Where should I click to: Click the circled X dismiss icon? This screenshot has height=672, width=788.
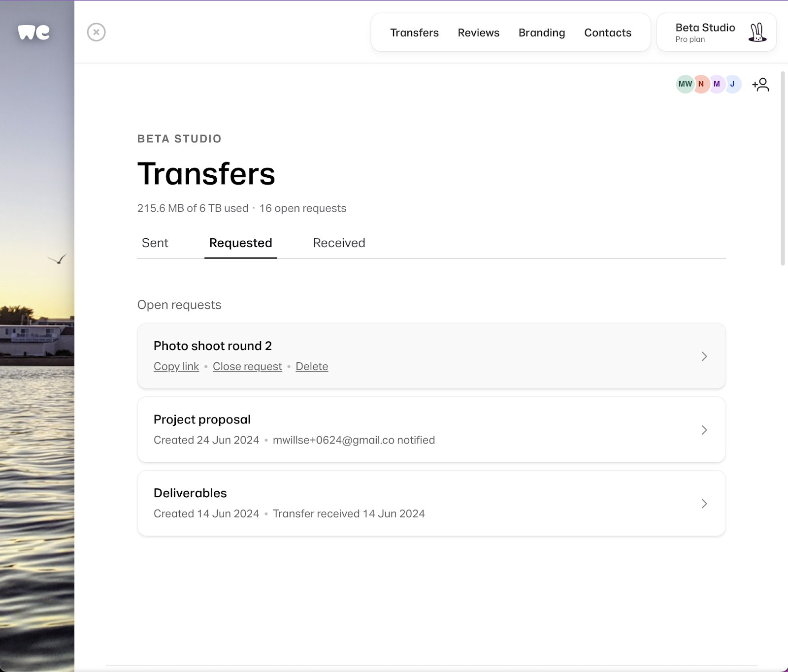tap(97, 32)
